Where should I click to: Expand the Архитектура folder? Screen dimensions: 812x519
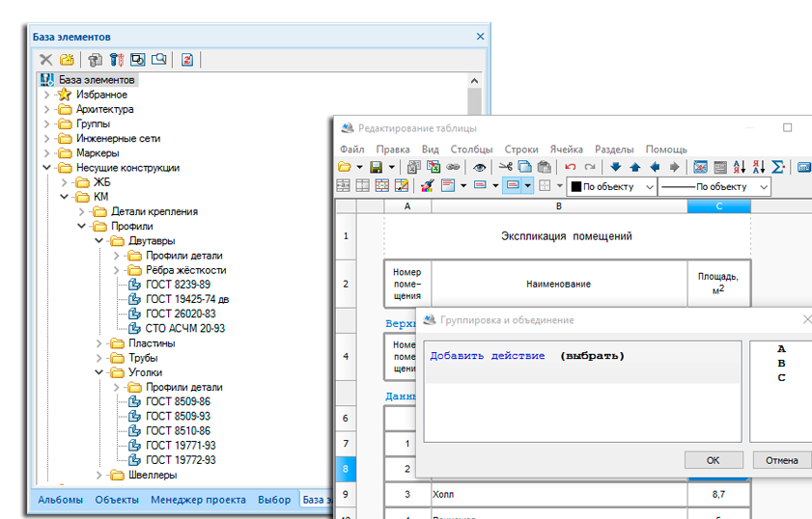pyautogui.click(x=46, y=109)
